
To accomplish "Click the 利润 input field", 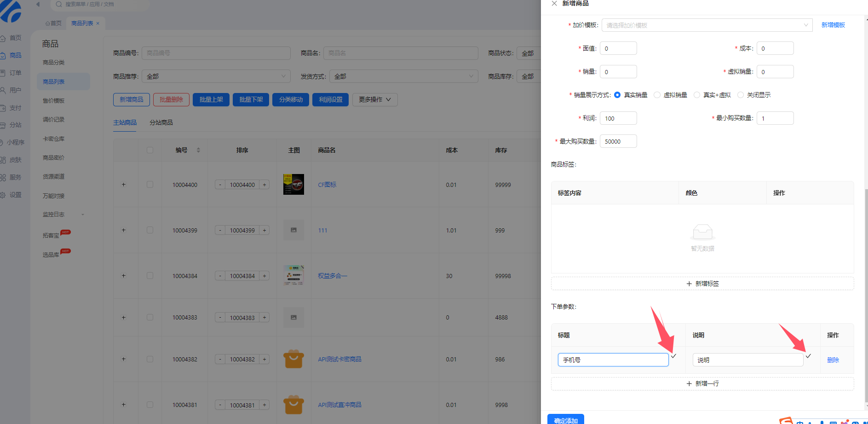I will [618, 118].
